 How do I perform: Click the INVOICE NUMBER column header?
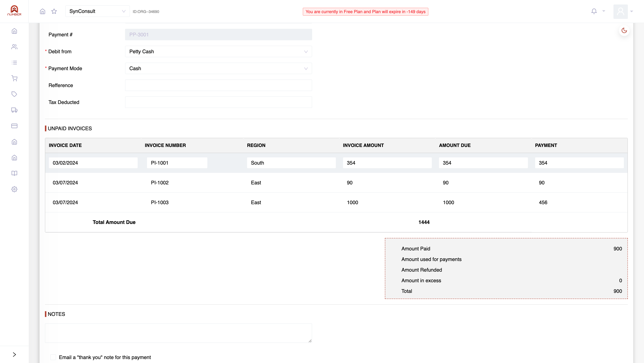tap(165, 146)
